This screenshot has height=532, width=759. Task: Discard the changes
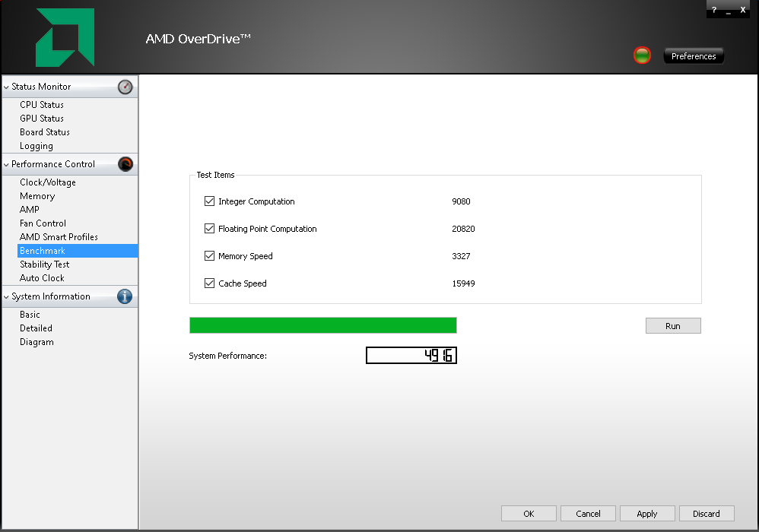pyautogui.click(x=707, y=514)
